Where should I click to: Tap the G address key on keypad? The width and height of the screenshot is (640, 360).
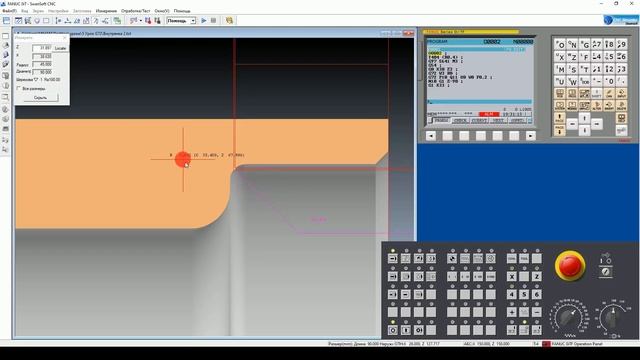(x=585, y=44)
